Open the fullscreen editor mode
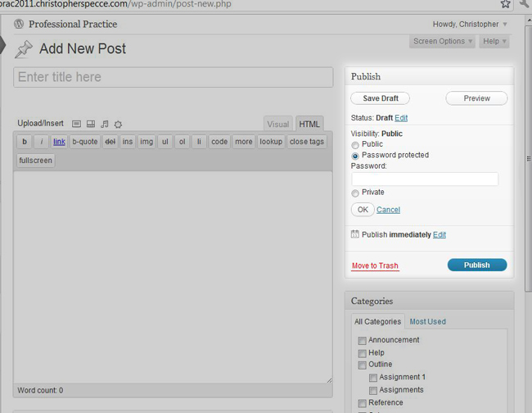This screenshot has width=532, height=413. 36,161
